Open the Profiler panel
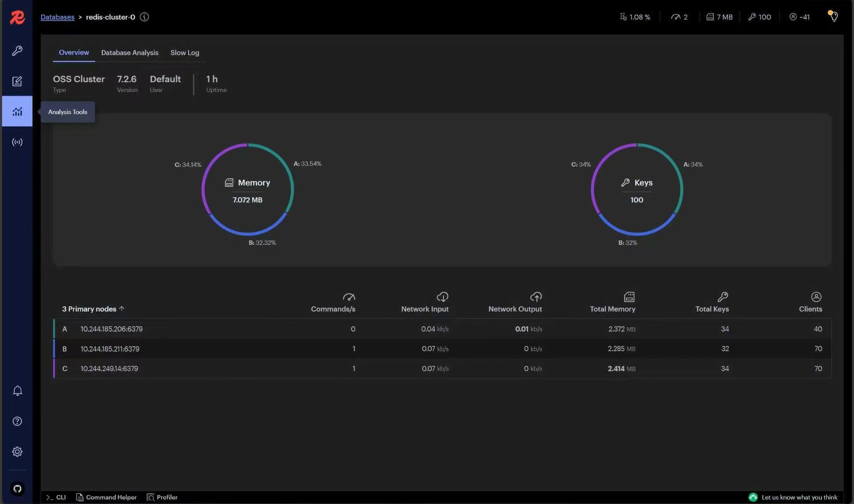The image size is (854, 504). [162, 497]
